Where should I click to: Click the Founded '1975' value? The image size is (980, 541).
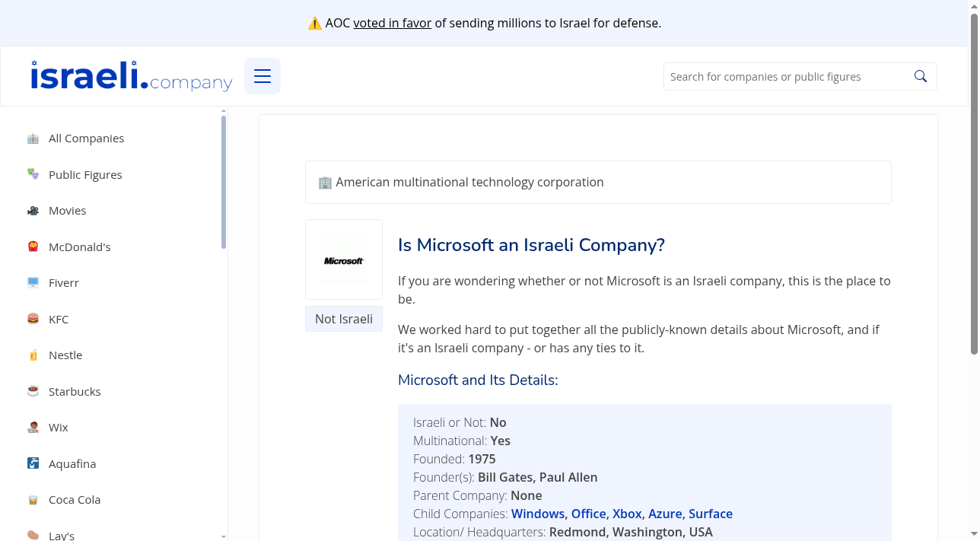(x=482, y=459)
